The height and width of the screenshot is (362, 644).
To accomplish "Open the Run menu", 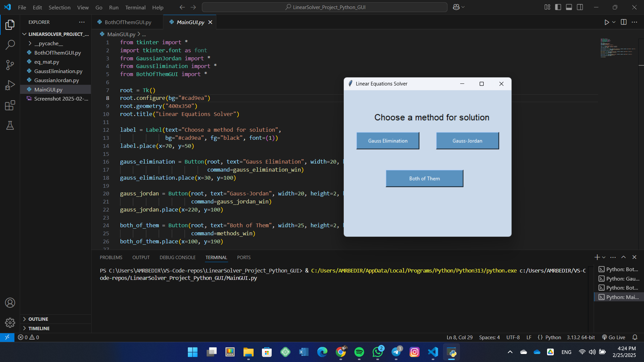I will pos(114,7).
